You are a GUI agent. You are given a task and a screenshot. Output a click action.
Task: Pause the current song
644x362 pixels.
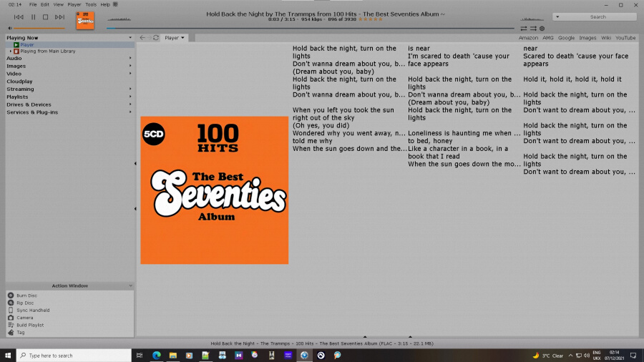tap(33, 17)
